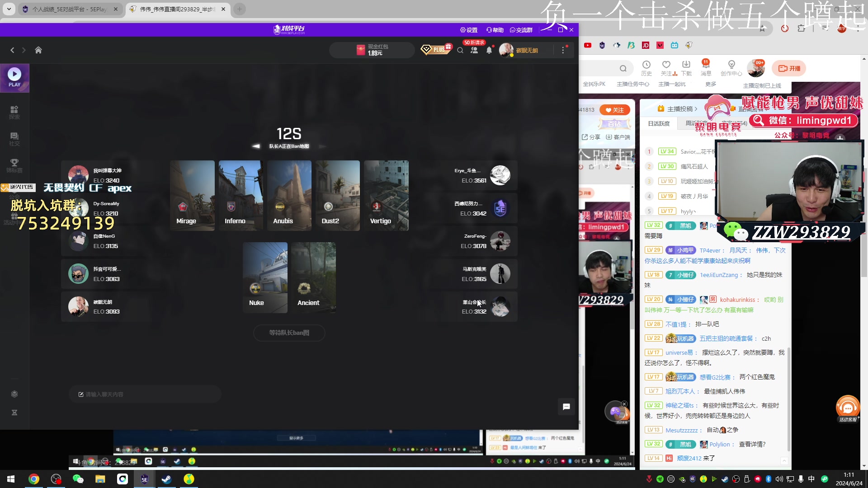
Task: Open 全民乐PK link
Action: pos(594,84)
